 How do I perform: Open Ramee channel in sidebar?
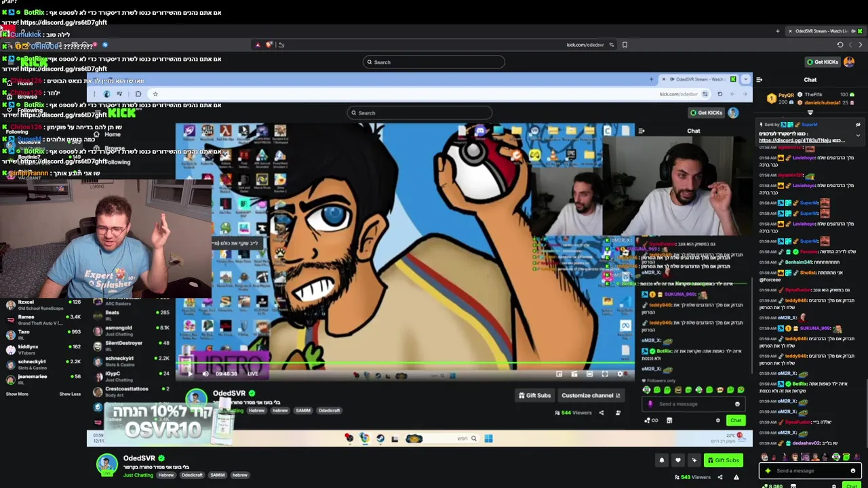coord(43,319)
